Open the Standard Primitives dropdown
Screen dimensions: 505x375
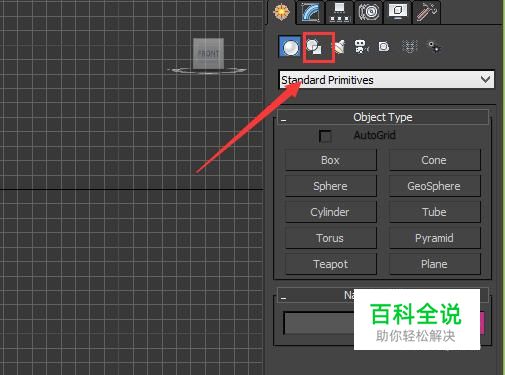coord(386,80)
